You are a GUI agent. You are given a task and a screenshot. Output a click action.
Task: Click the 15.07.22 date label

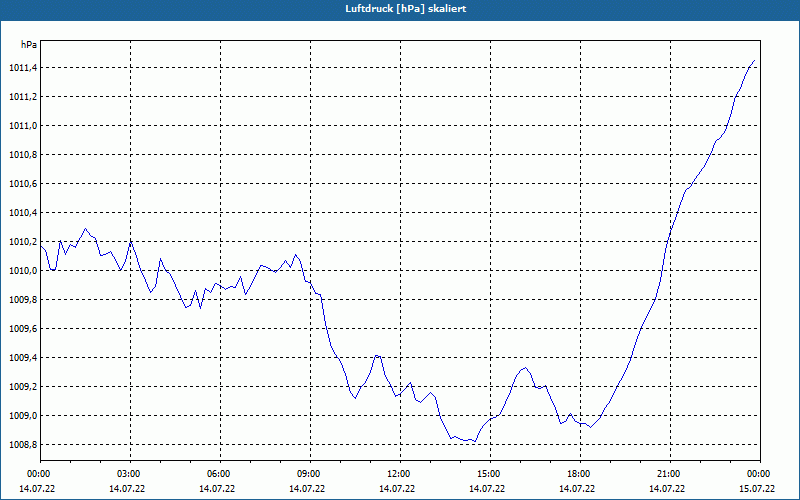click(x=757, y=489)
